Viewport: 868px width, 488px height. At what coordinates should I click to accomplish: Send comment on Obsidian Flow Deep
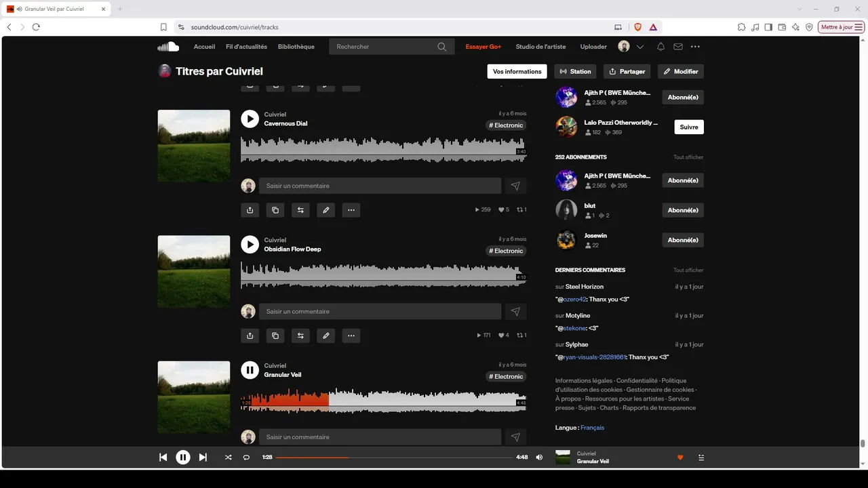tap(515, 311)
